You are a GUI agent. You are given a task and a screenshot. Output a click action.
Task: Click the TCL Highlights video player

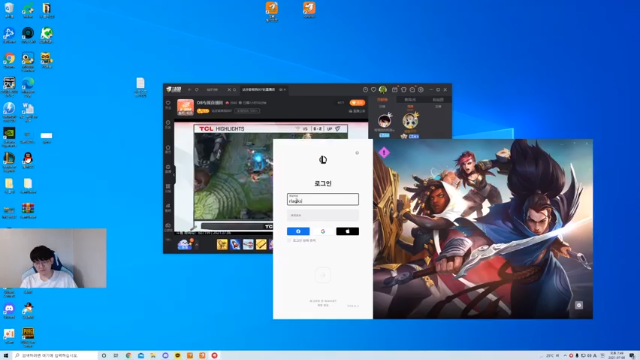(270, 176)
